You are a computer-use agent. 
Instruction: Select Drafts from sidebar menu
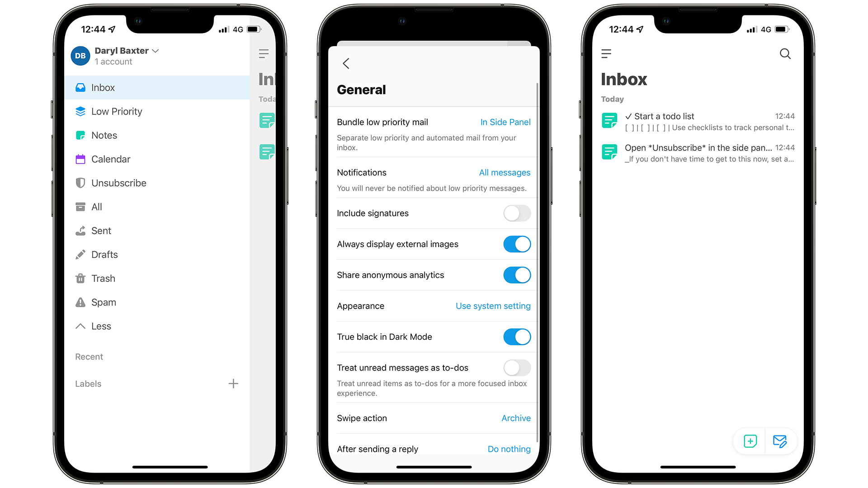105,254
